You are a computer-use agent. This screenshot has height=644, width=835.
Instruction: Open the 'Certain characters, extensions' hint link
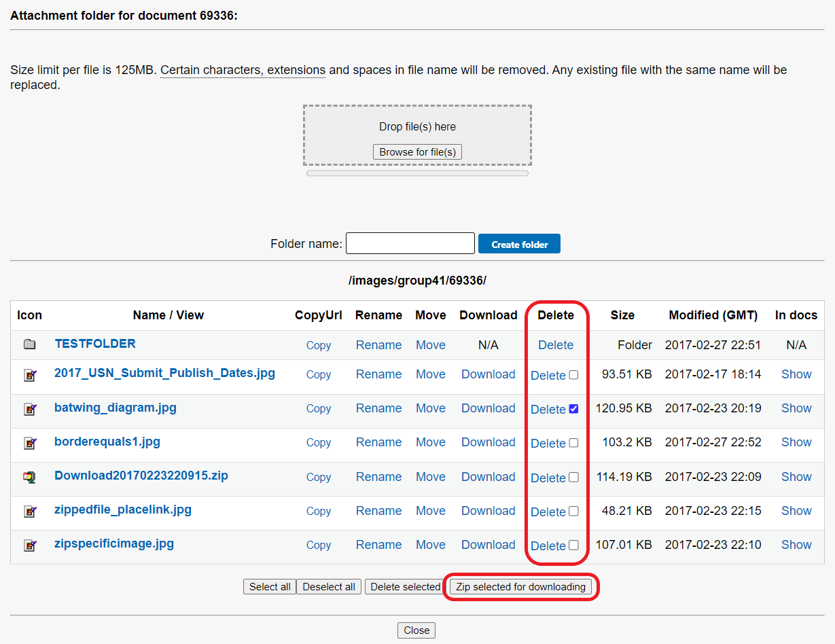coord(243,70)
